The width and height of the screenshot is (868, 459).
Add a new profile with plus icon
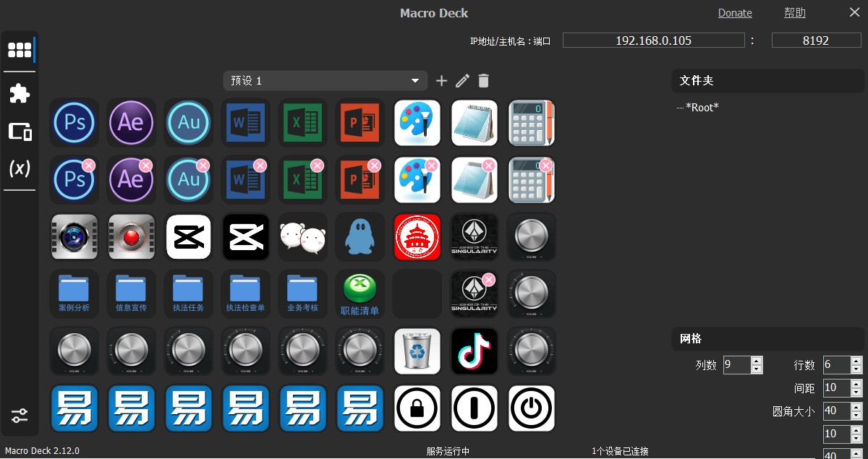click(x=441, y=80)
